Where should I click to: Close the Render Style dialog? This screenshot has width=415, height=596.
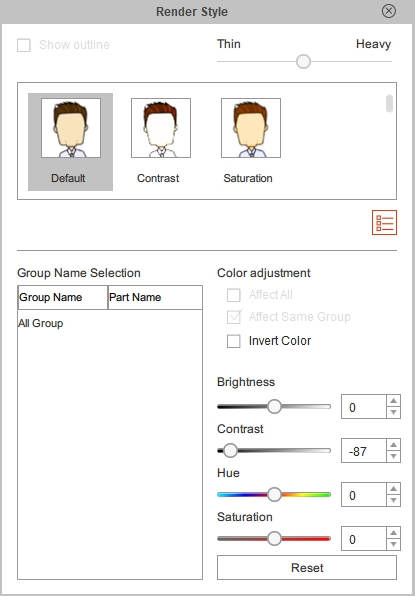(x=388, y=11)
